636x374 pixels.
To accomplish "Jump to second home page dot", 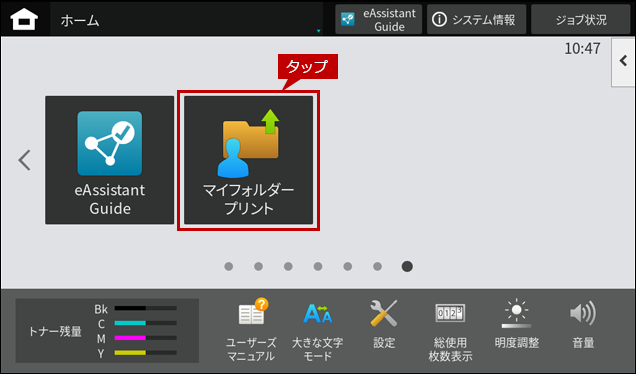I will coord(258,267).
